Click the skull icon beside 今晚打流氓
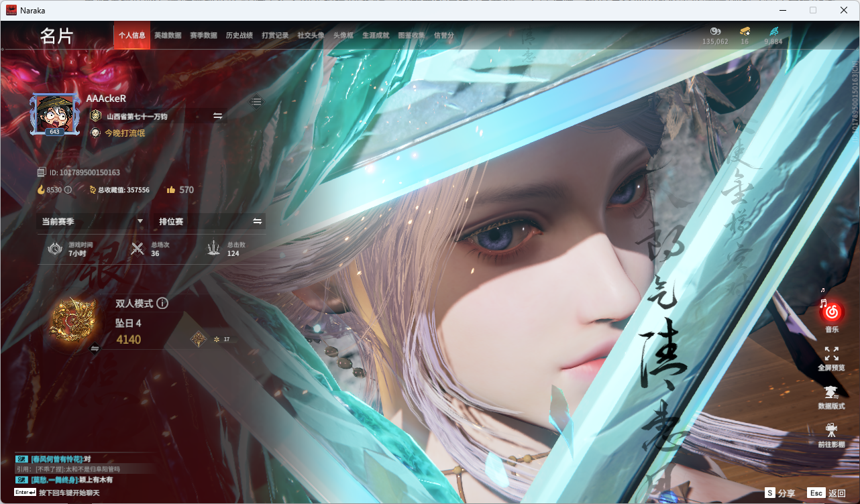The width and height of the screenshot is (860, 504). pos(96,133)
